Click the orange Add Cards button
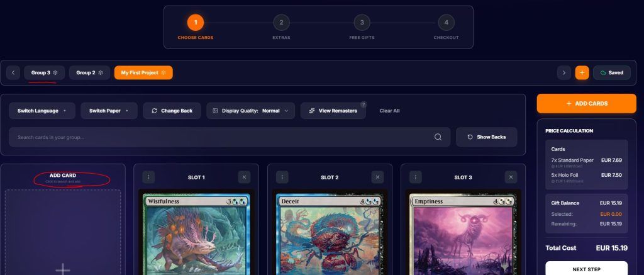The height and width of the screenshot is (275, 644). pyautogui.click(x=587, y=104)
